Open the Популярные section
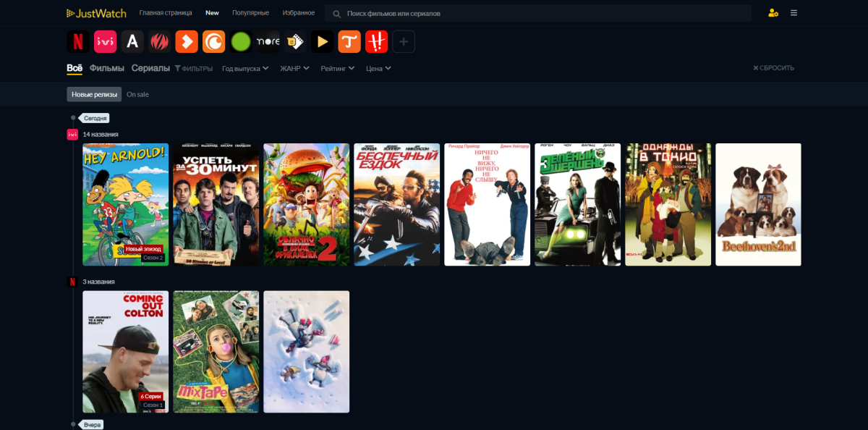The height and width of the screenshot is (430, 868). [251, 13]
